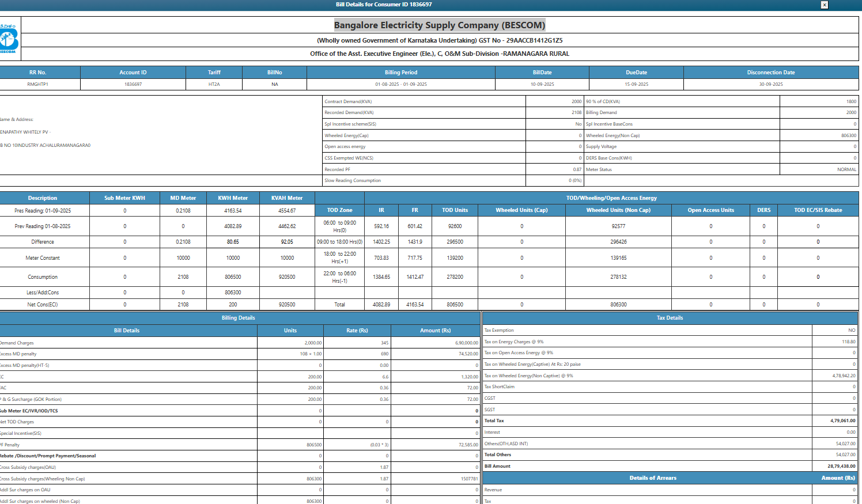Click 'Tax on Energy Charges @ 9%' label
The image size is (862, 504).
point(514,342)
